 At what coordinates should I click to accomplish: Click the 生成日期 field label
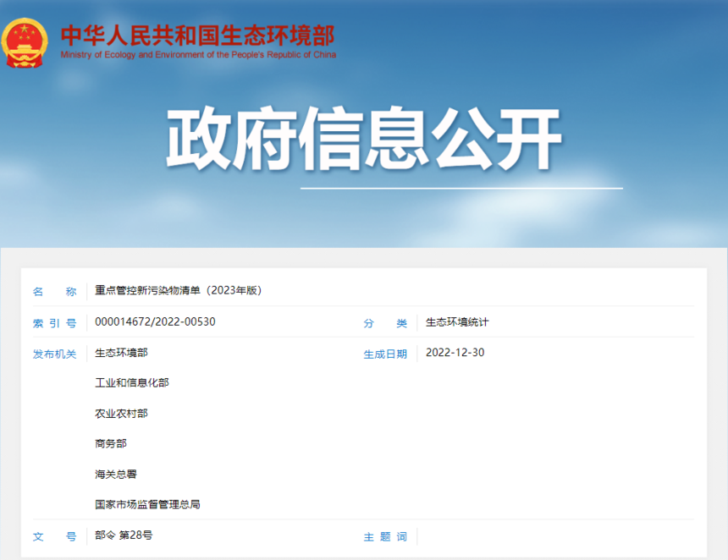[x=385, y=354]
